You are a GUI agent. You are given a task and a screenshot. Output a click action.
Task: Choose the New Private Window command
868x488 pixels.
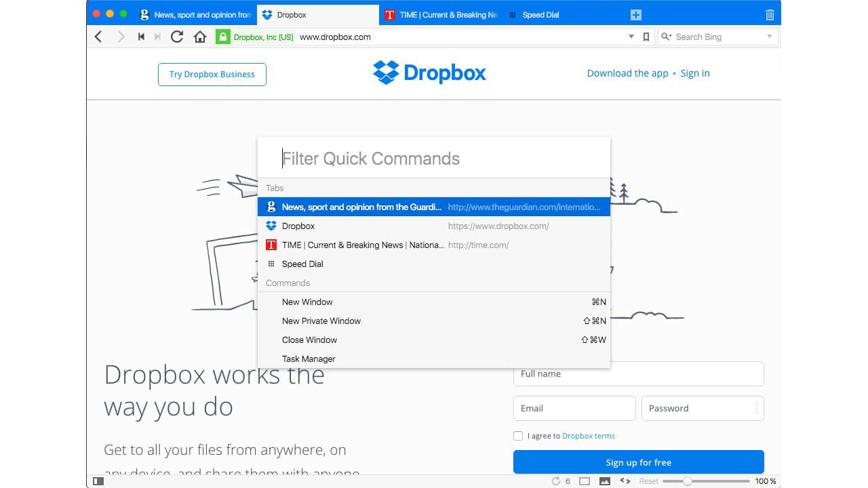[434, 321]
